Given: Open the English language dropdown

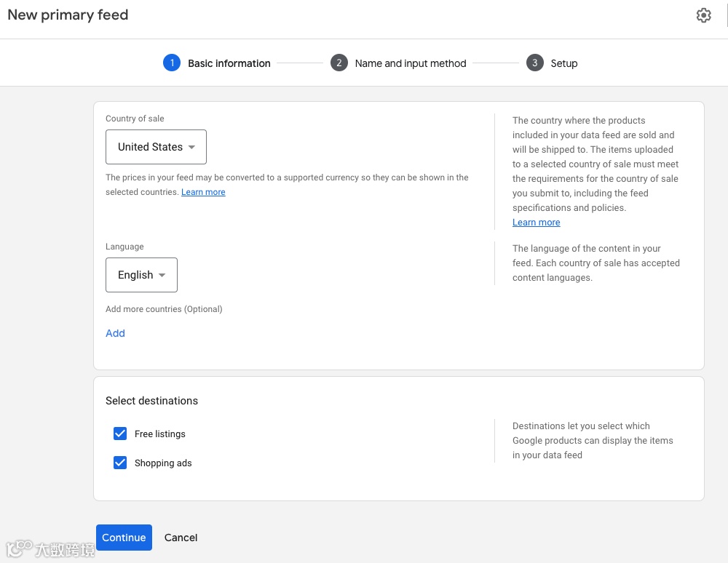Looking at the screenshot, I should [141, 275].
